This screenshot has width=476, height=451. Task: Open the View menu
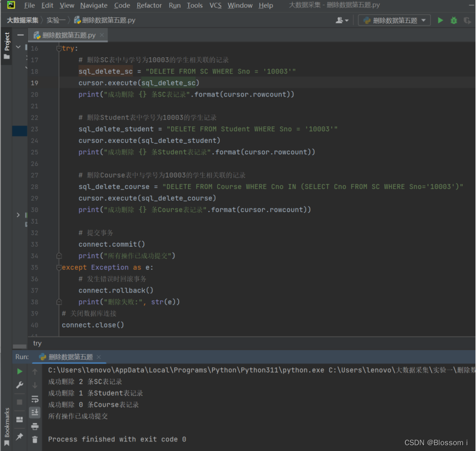tap(67, 5)
